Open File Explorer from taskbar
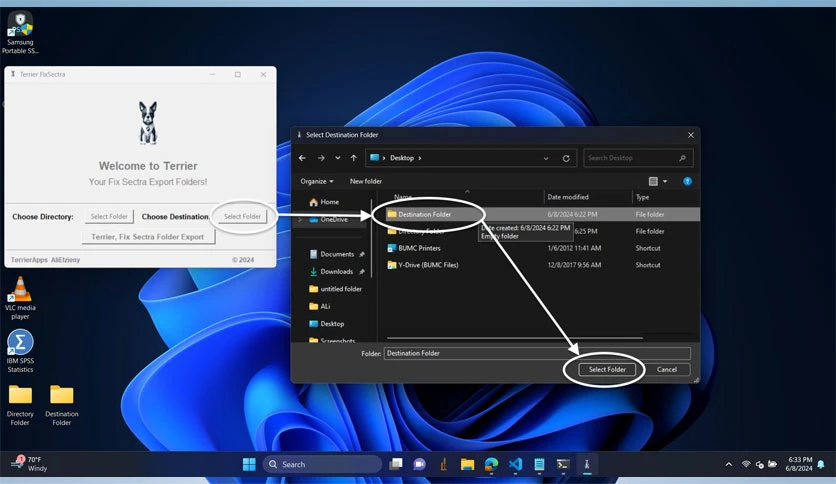Image resolution: width=836 pixels, height=484 pixels. pos(467,464)
